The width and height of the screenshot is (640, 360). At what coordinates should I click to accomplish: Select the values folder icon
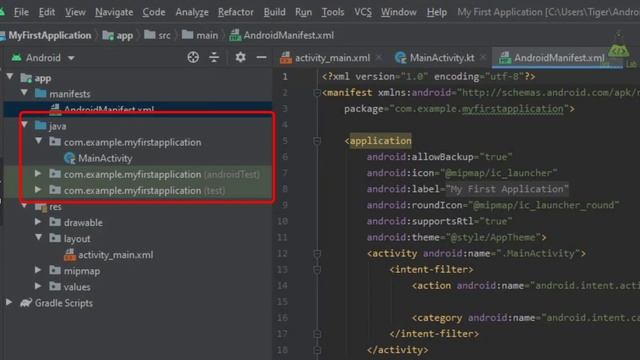55,287
